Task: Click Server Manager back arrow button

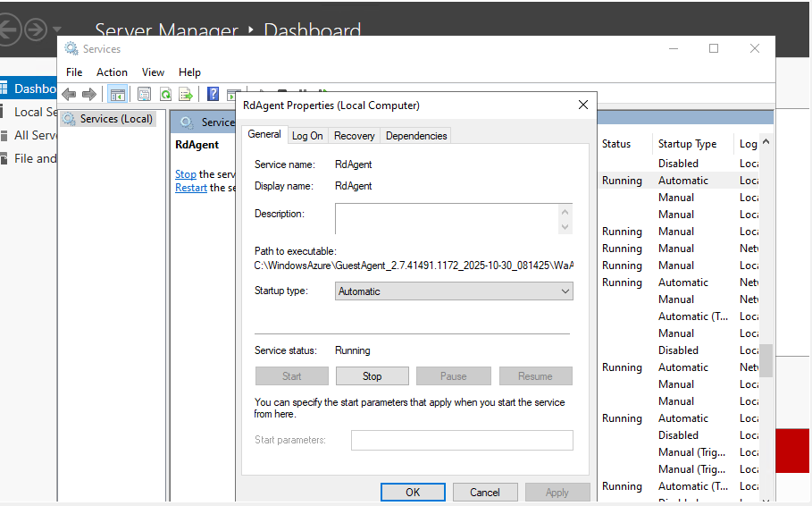Action: tap(9, 30)
